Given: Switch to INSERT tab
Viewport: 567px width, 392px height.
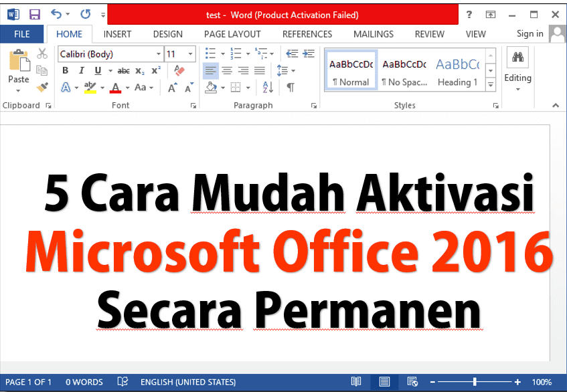Looking at the screenshot, I should pyautogui.click(x=117, y=34).
